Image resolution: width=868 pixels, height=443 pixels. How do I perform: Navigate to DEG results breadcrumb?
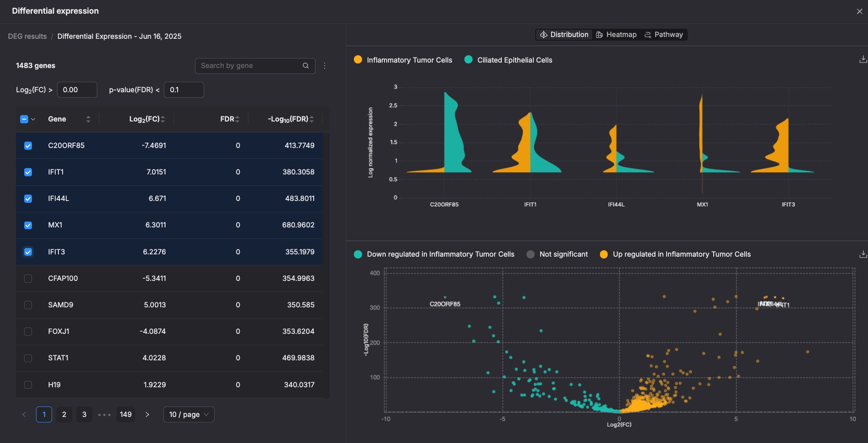pos(27,36)
